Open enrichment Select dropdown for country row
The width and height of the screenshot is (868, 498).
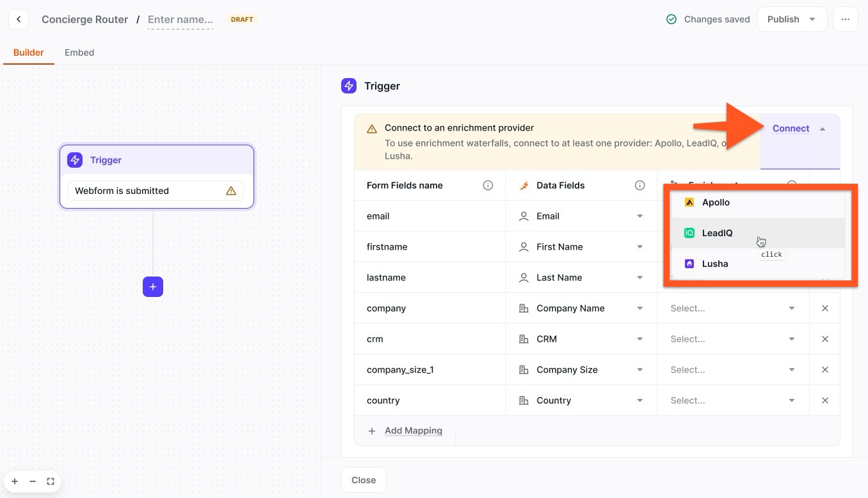(x=733, y=401)
